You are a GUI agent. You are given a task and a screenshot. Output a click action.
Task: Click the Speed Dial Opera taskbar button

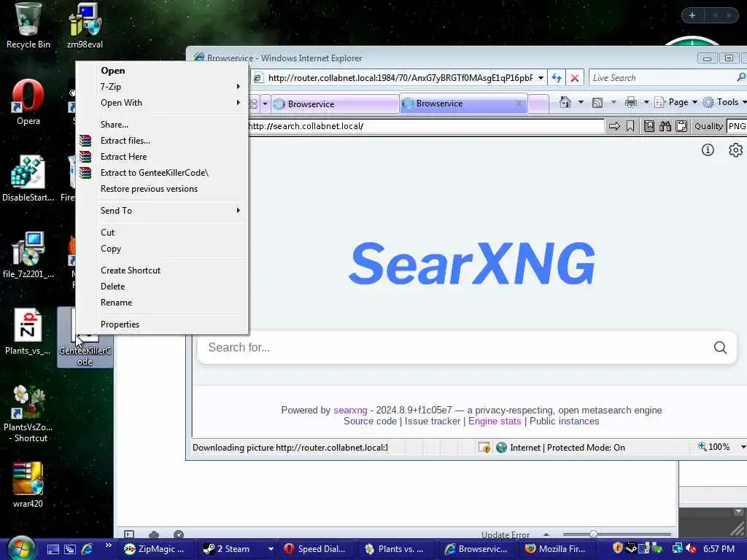tap(316, 549)
